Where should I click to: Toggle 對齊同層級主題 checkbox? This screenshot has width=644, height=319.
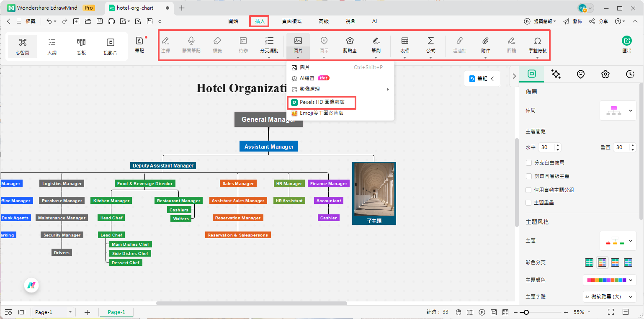[x=529, y=176]
